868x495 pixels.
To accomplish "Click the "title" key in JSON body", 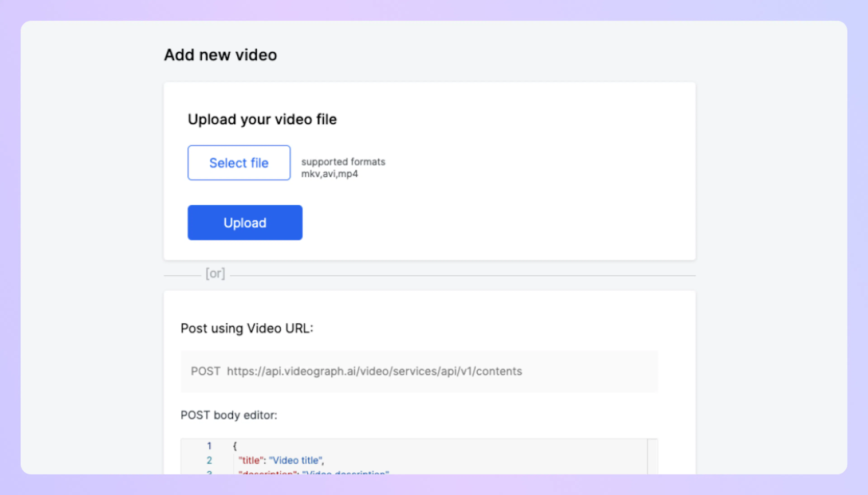I will 251,460.
